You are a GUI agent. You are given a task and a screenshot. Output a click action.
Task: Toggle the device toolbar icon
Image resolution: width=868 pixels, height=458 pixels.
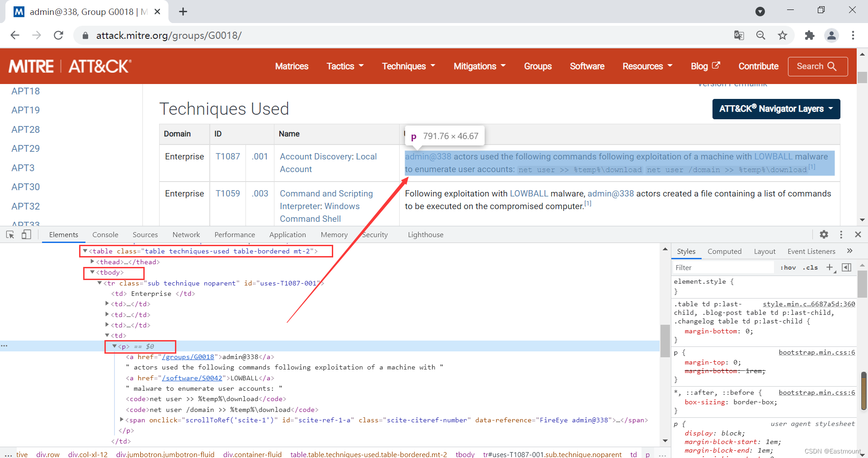coord(26,234)
